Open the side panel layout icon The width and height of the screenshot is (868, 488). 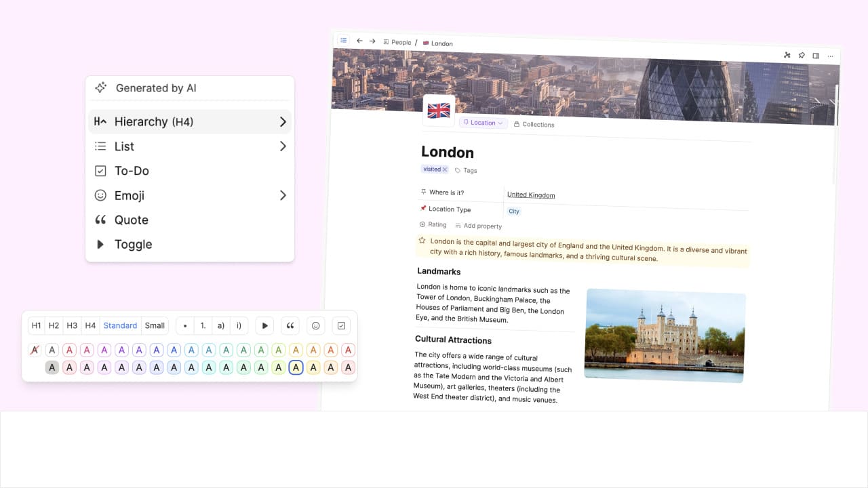[x=816, y=56]
